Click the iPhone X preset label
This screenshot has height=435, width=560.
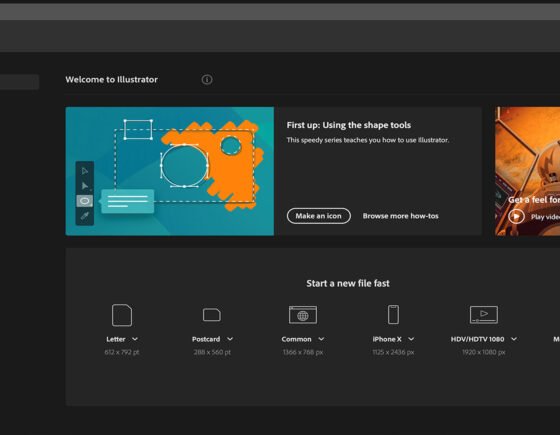(x=387, y=339)
